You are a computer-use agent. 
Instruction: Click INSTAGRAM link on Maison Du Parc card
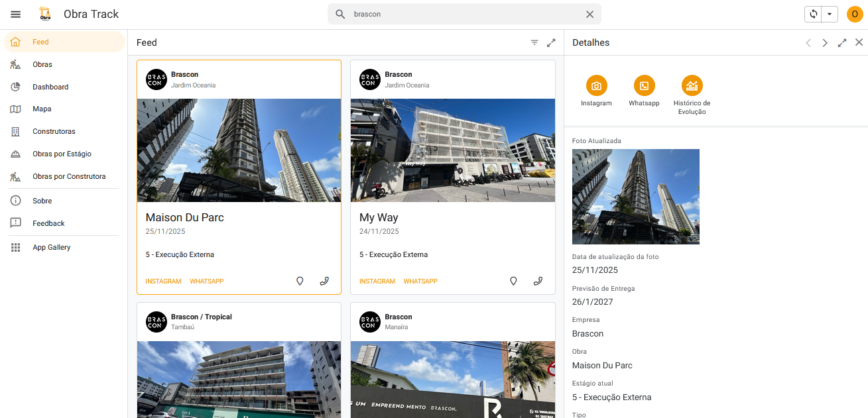click(x=163, y=282)
